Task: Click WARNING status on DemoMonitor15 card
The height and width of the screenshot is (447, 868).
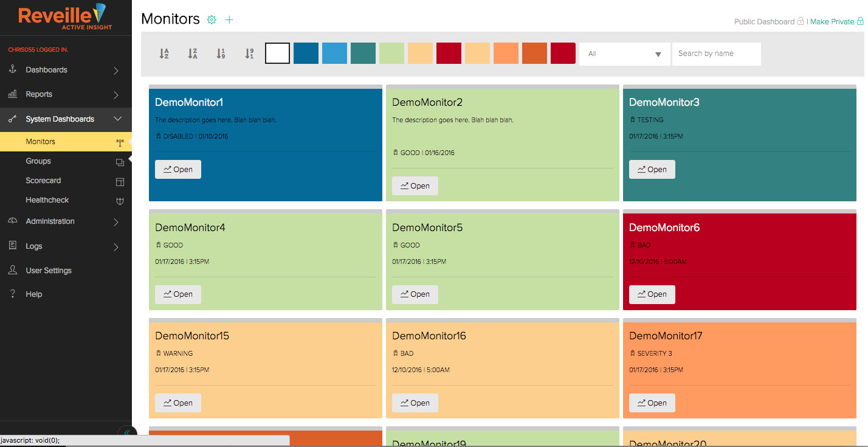Action: pyautogui.click(x=178, y=353)
